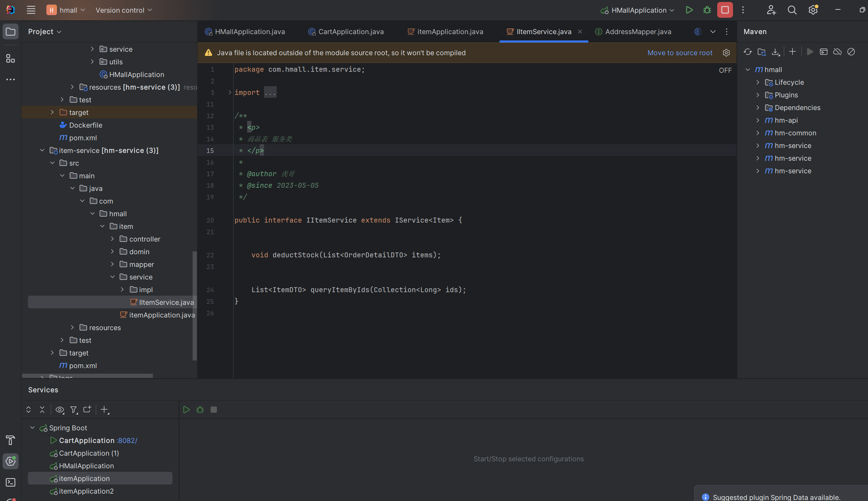This screenshot has width=868, height=501.
Task: Run Maven build play icon
Action: click(x=810, y=52)
